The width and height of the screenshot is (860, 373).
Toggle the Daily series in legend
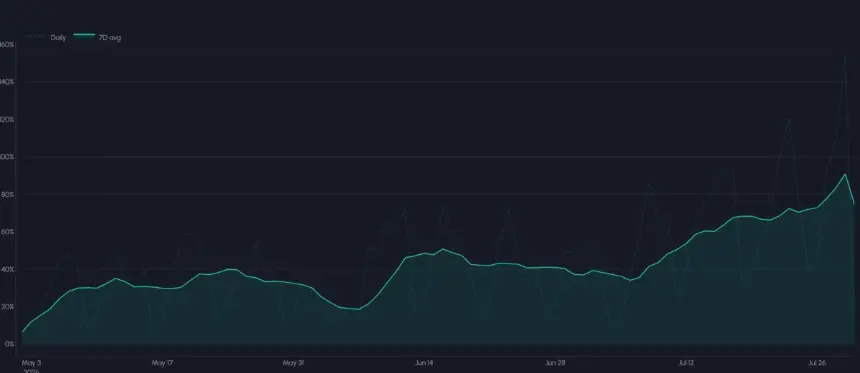(x=45, y=38)
